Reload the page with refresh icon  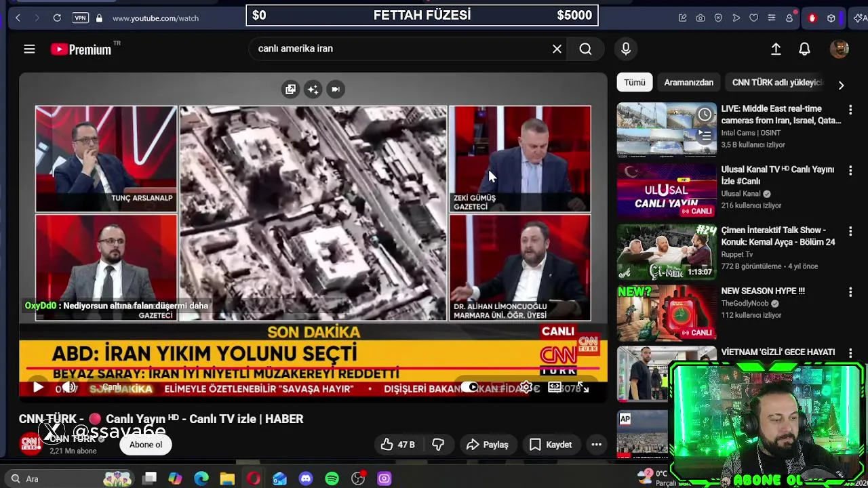point(57,18)
